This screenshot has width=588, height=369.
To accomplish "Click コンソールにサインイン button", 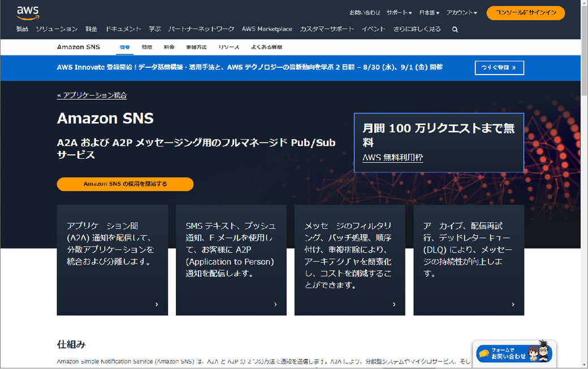I will 526,13.
